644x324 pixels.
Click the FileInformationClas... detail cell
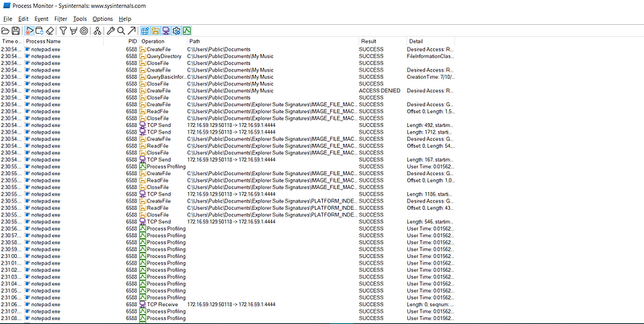point(431,56)
